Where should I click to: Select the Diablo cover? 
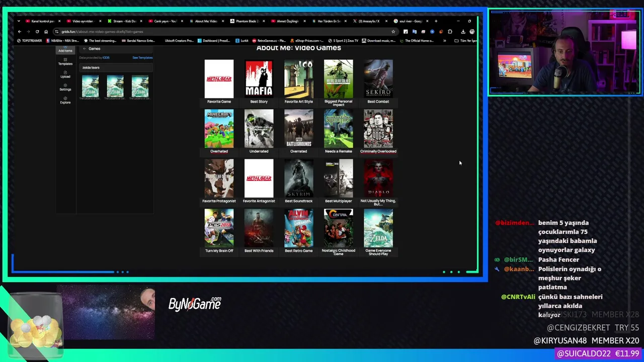coord(378,178)
